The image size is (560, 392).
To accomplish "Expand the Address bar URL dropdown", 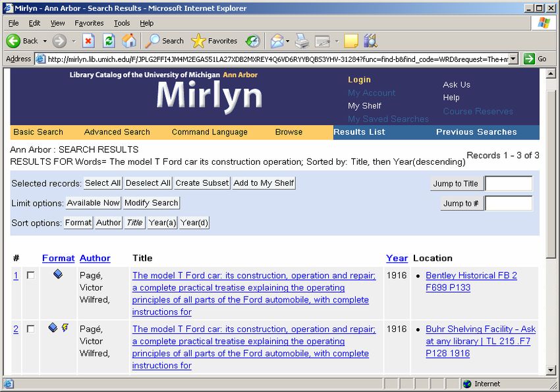I will click(513, 59).
